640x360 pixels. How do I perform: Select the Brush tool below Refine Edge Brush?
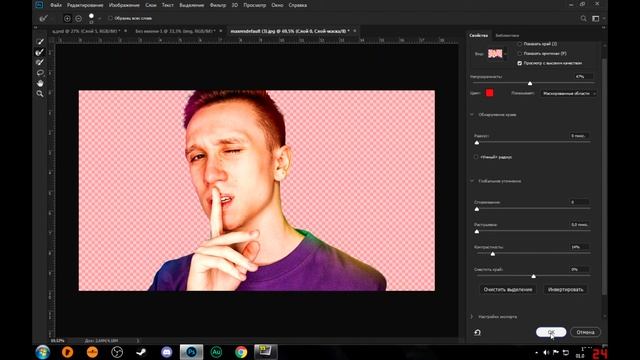[x=40, y=62]
